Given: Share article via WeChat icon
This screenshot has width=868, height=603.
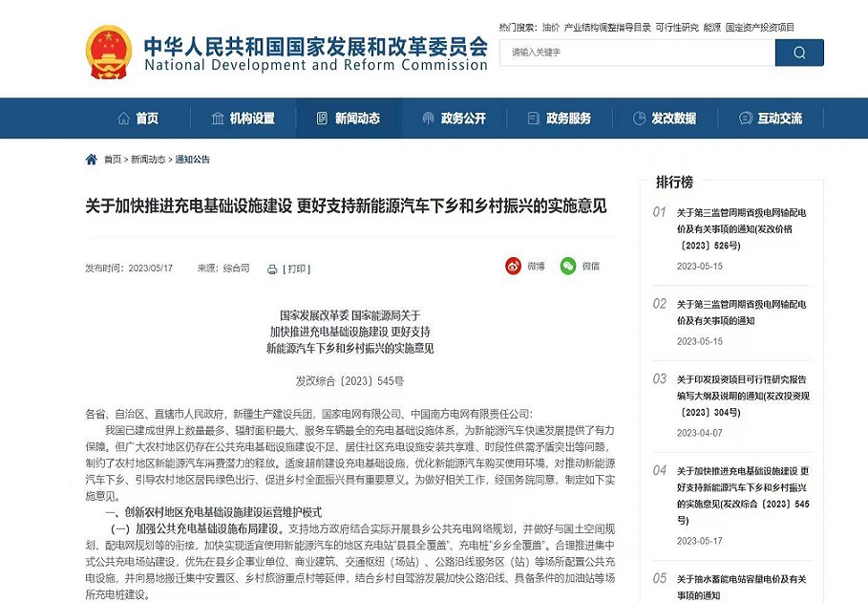Looking at the screenshot, I should pyautogui.click(x=568, y=266).
